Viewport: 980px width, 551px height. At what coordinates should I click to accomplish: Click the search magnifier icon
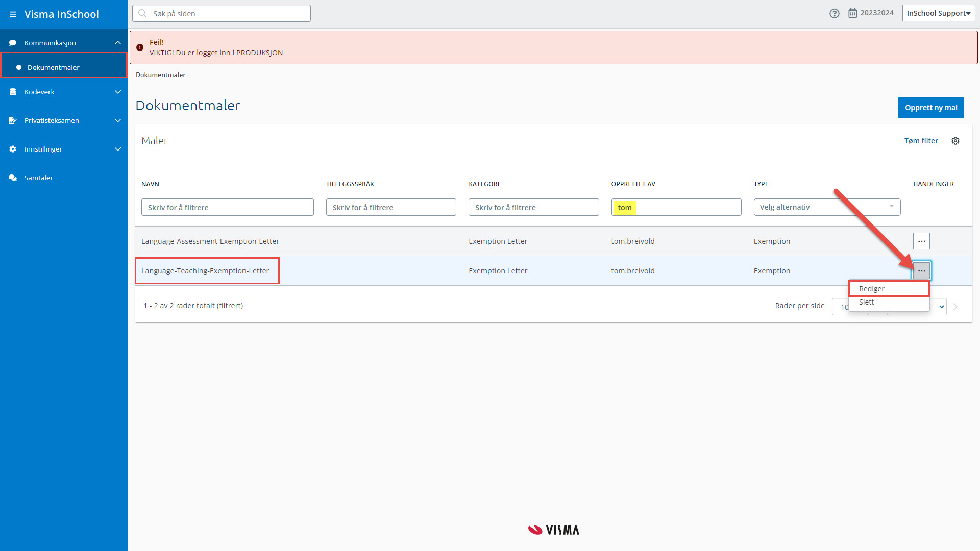tap(142, 14)
